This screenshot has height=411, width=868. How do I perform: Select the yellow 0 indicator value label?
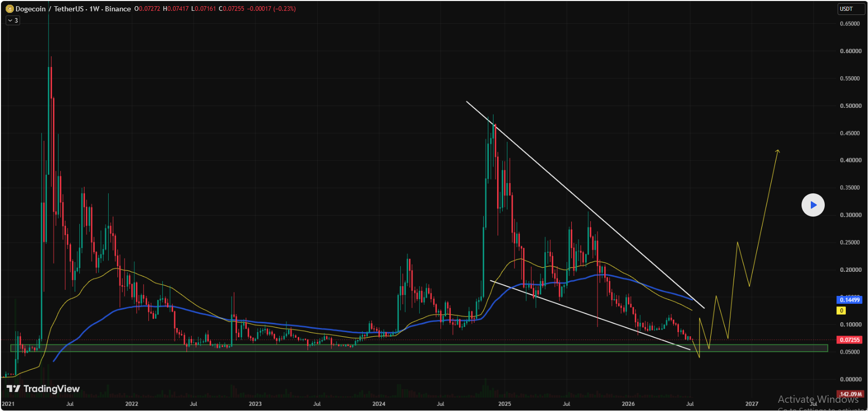(x=841, y=311)
